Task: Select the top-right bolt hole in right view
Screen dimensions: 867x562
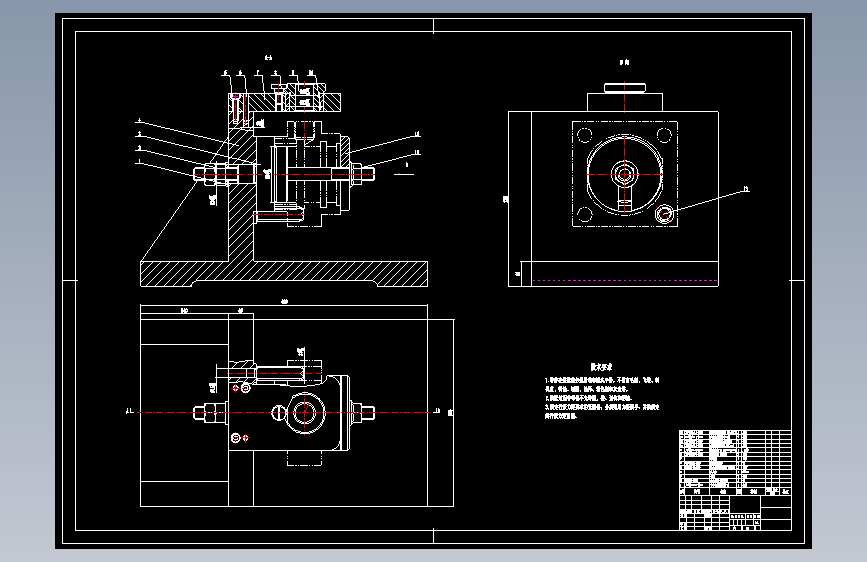Action: 664,135
